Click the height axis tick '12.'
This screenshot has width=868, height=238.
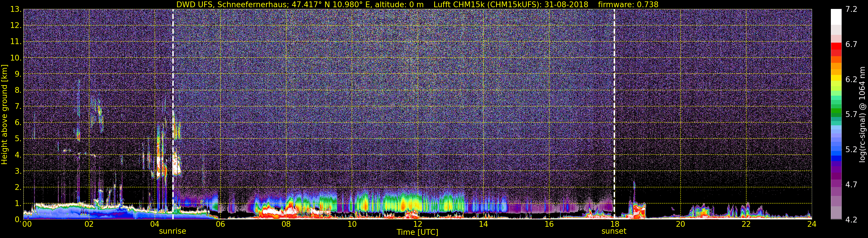16,26
